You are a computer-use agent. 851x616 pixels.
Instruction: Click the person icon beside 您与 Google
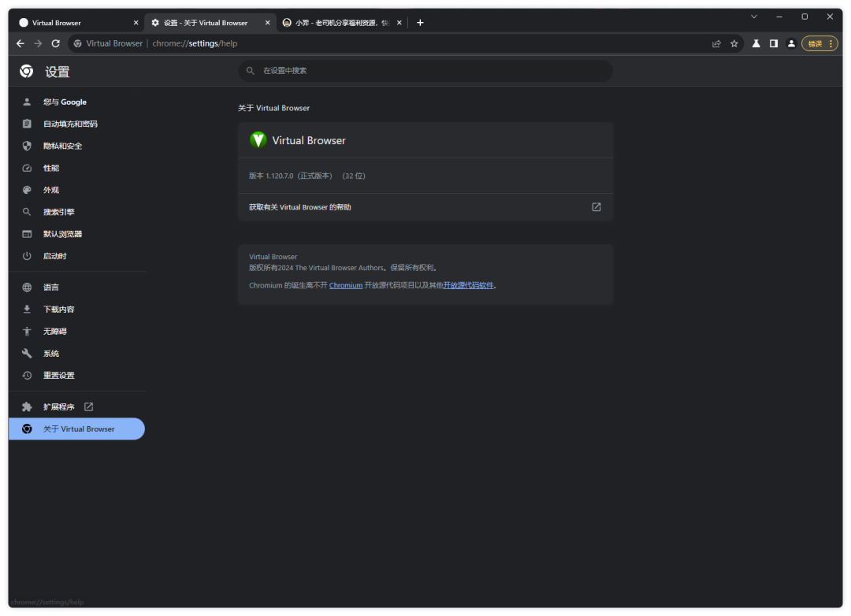(x=27, y=102)
